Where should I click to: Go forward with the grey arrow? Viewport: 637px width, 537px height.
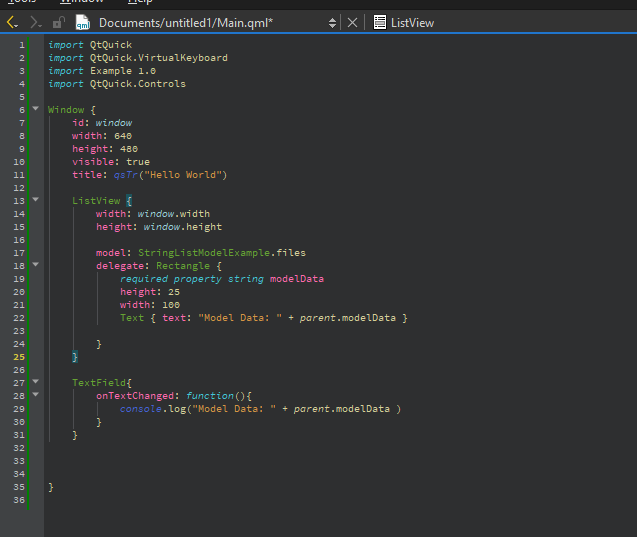(35, 23)
